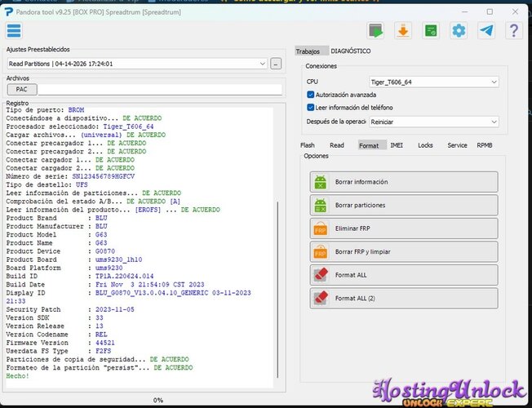The width and height of the screenshot is (532, 408).
Task: Click Pandora tool logo in title bar
Action: pyautogui.click(x=9, y=12)
